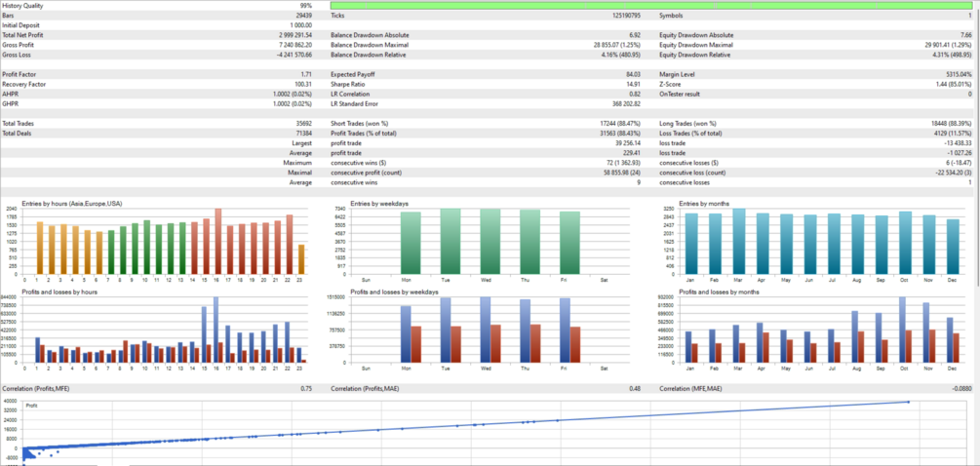Image resolution: width=980 pixels, height=466 pixels.
Task: Click the hour 23 bar in Entries by hours
Action: pyautogui.click(x=302, y=259)
